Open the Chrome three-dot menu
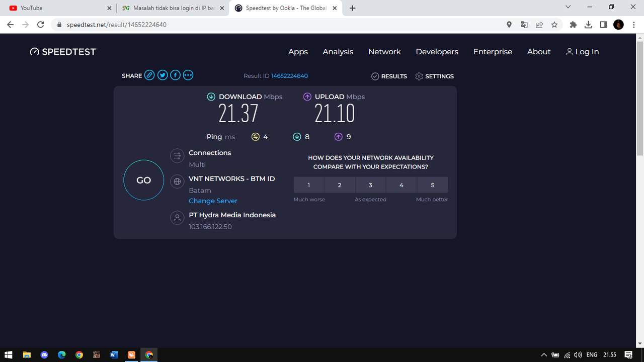Image resolution: width=644 pixels, height=362 pixels. point(634,25)
